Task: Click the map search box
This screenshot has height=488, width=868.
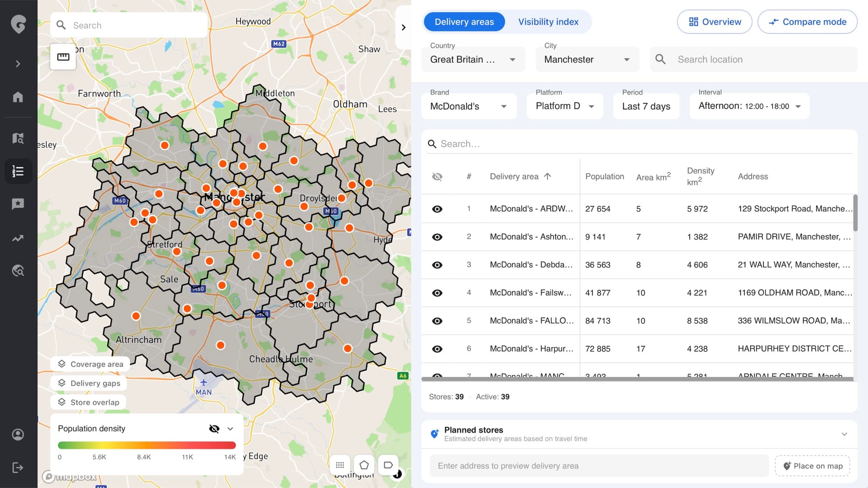Action: [129, 25]
